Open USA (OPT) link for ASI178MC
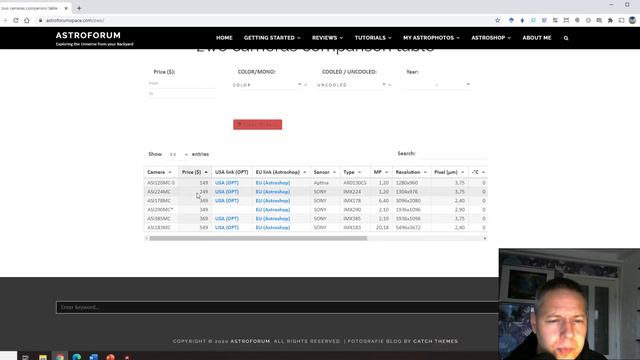Viewport: 640px width, 360px height. coord(227,201)
